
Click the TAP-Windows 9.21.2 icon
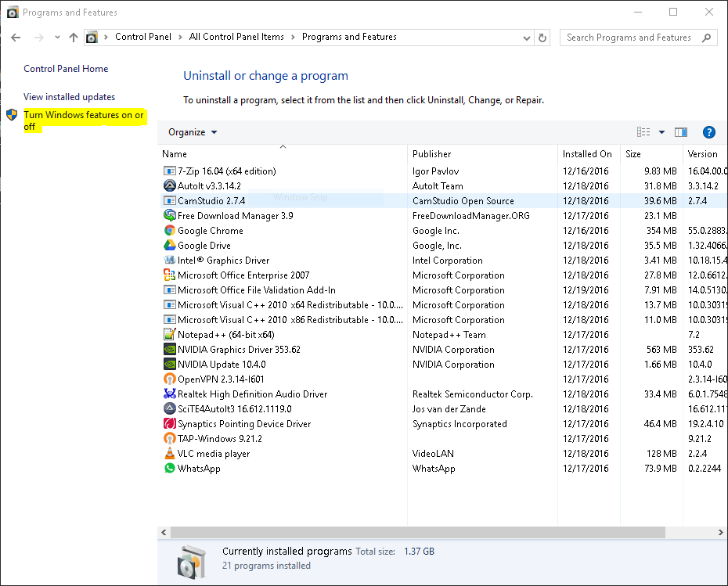click(x=169, y=438)
